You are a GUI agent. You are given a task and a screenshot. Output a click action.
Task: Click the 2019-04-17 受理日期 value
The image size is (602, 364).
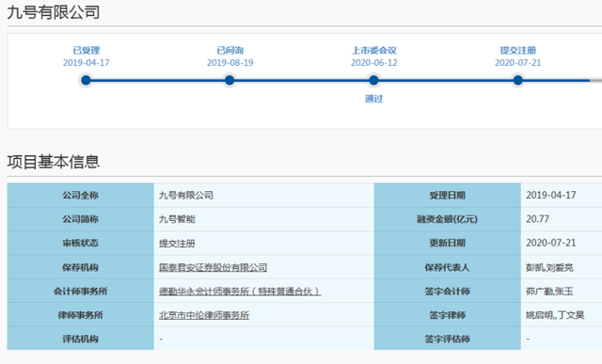tap(551, 195)
